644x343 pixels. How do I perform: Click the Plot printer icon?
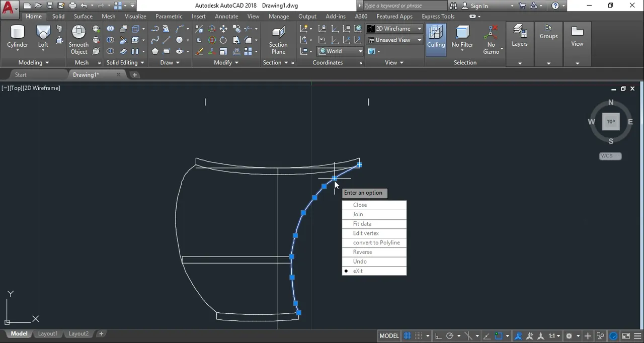tap(72, 6)
